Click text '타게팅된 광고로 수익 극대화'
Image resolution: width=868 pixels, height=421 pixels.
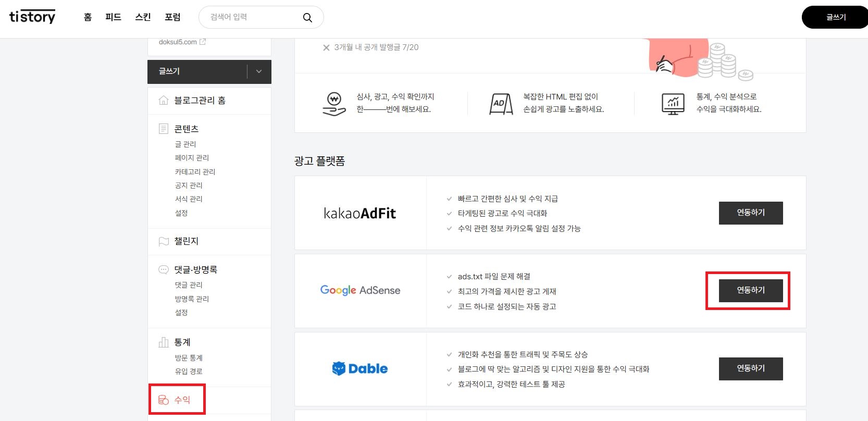[502, 213]
